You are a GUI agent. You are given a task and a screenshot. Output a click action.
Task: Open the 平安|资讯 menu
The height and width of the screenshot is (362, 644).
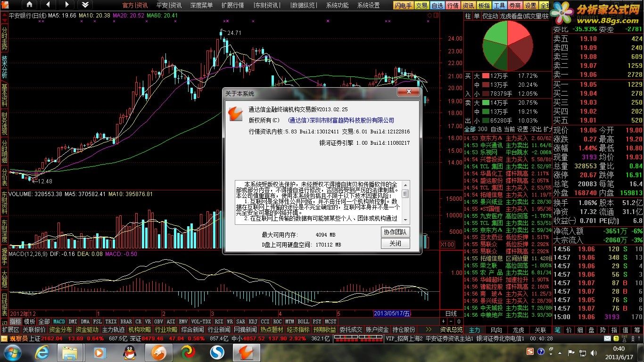[169, 5]
